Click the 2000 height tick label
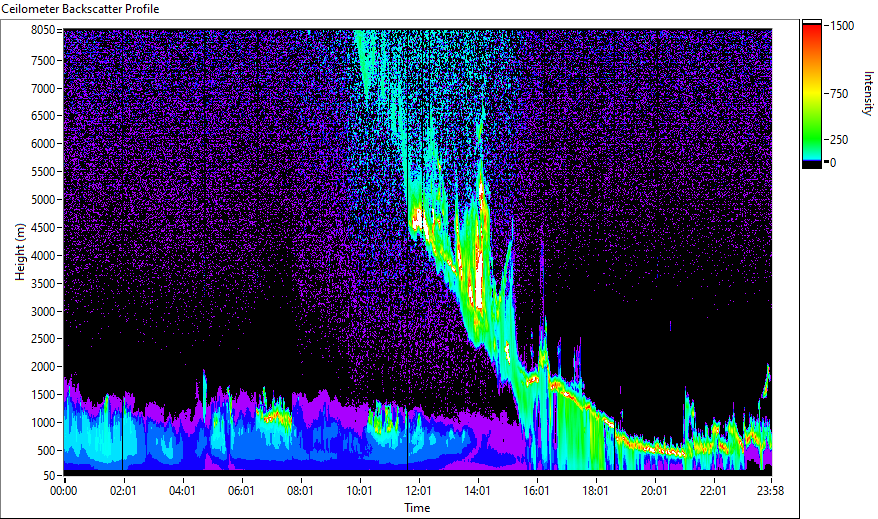Screen dimensions: 878x519 [43, 367]
